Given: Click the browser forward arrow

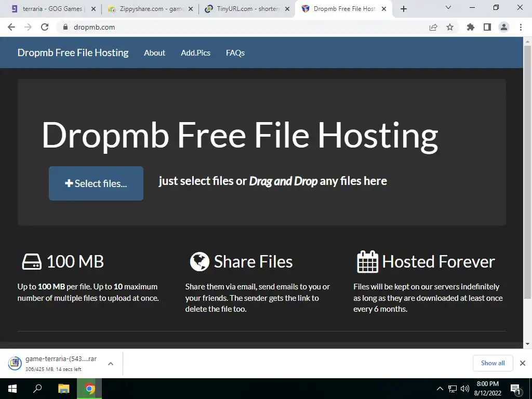Looking at the screenshot, I should 28,27.
